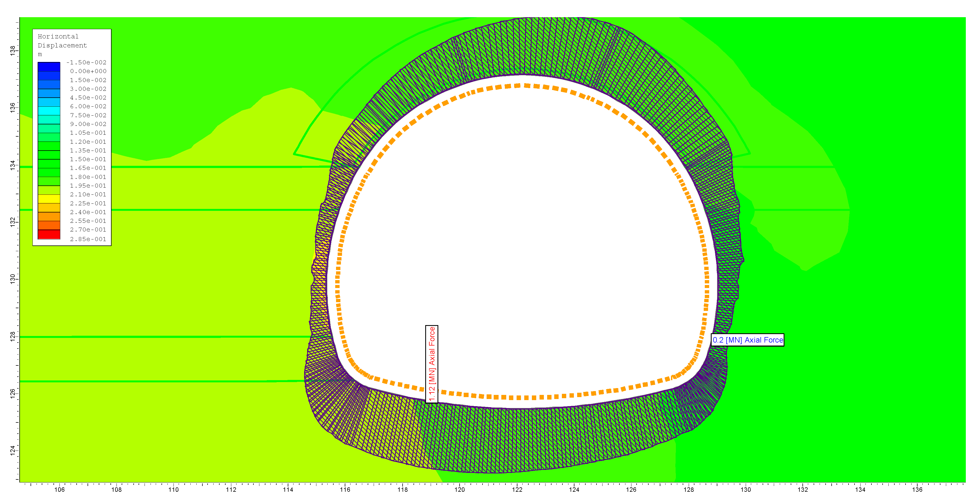Click the 106 tick on horizontal axis
The image size is (980, 504).
point(59,490)
